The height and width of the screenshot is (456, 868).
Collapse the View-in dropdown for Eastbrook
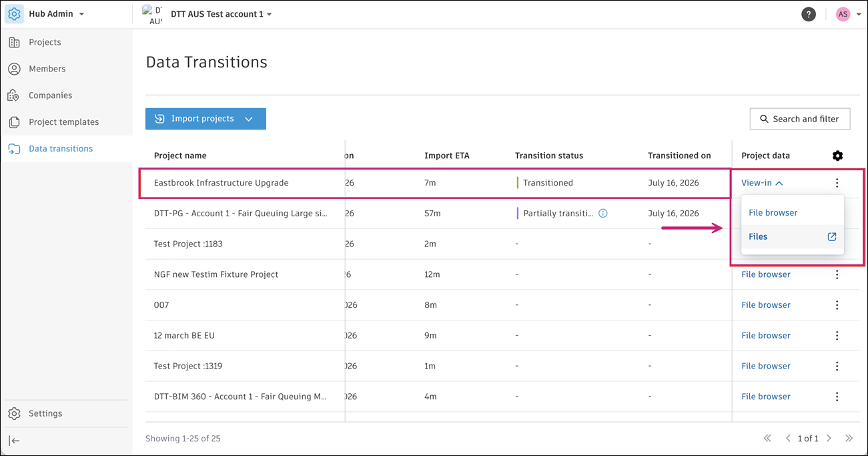point(762,183)
